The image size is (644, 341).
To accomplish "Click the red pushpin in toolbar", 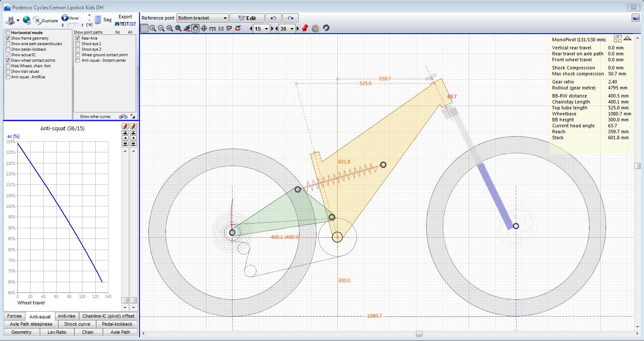I will (305, 29).
